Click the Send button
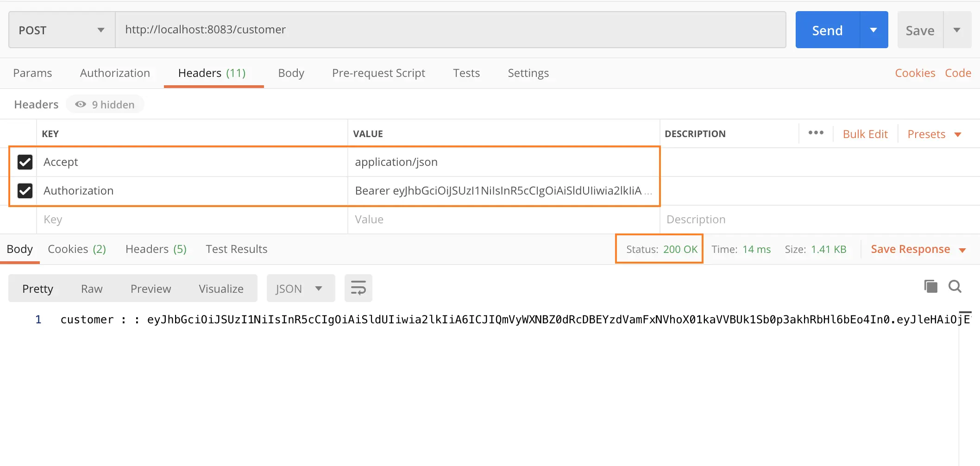980x466 pixels. 827,29
